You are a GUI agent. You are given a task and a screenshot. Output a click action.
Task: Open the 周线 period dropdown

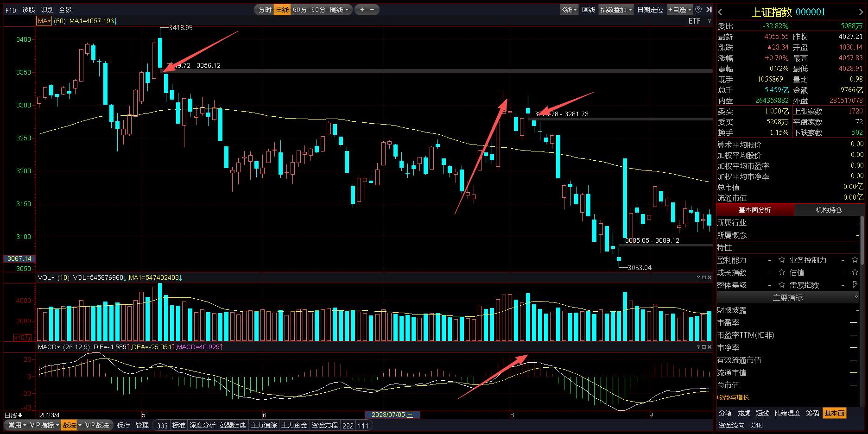coord(339,9)
